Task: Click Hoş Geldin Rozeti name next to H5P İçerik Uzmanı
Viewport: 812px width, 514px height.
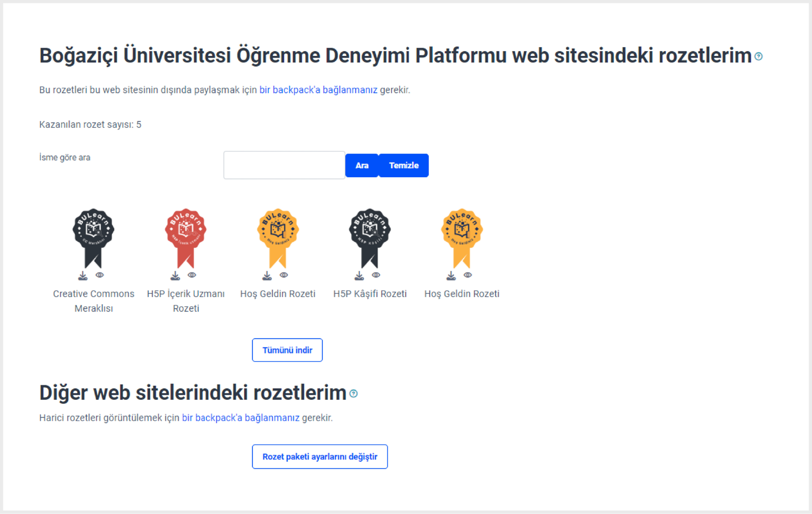Action: pyautogui.click(x=278, y=294)
